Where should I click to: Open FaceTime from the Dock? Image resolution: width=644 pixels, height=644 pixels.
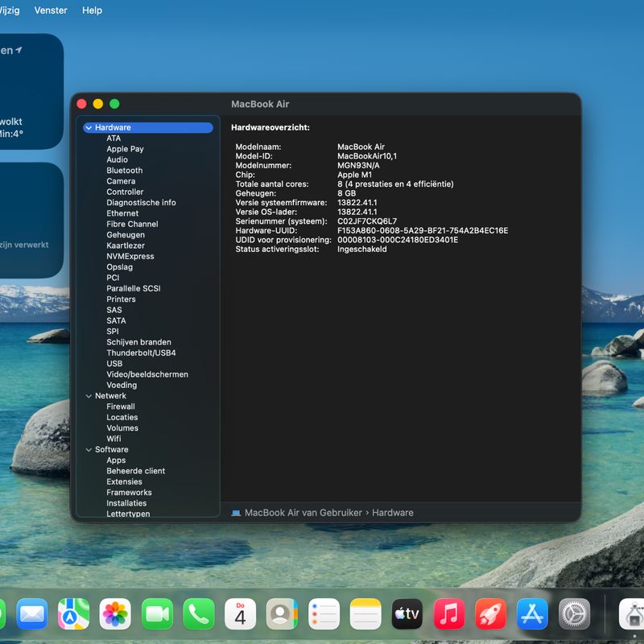(157, 614)
